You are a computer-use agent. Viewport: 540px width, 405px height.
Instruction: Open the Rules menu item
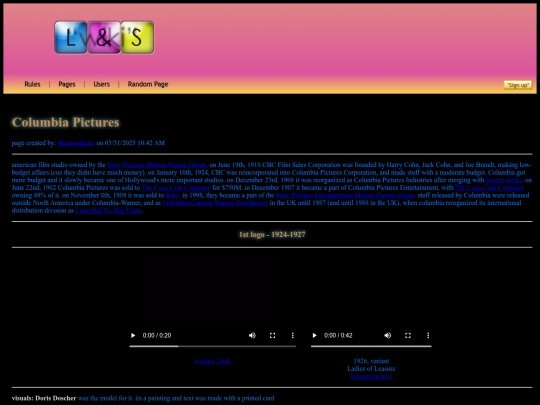pos(32,84)
